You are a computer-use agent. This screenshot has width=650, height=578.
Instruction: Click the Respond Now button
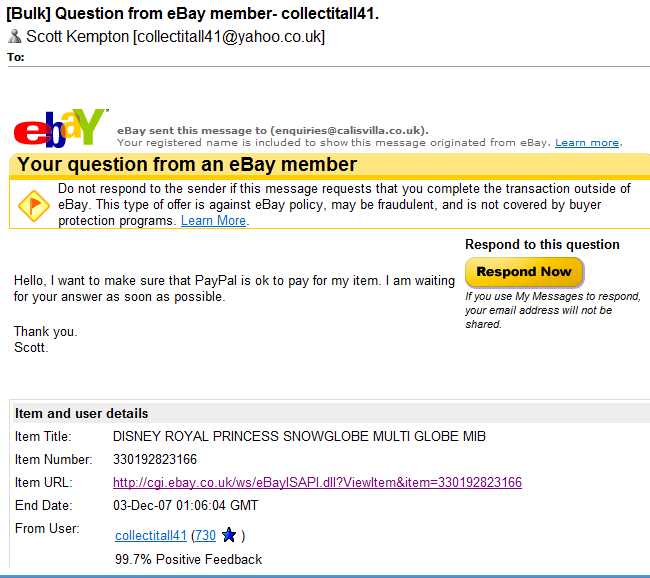(524, 272)
